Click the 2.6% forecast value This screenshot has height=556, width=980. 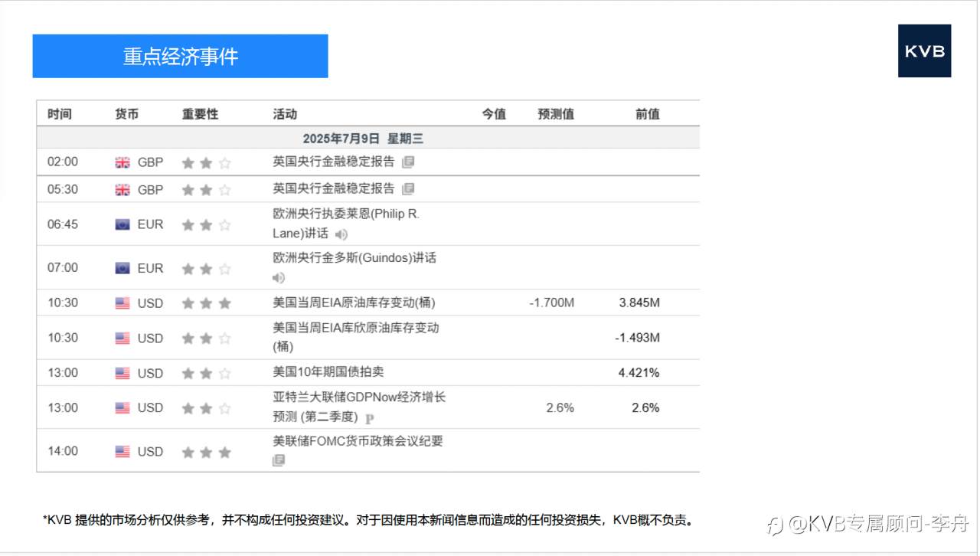point(560,408)
